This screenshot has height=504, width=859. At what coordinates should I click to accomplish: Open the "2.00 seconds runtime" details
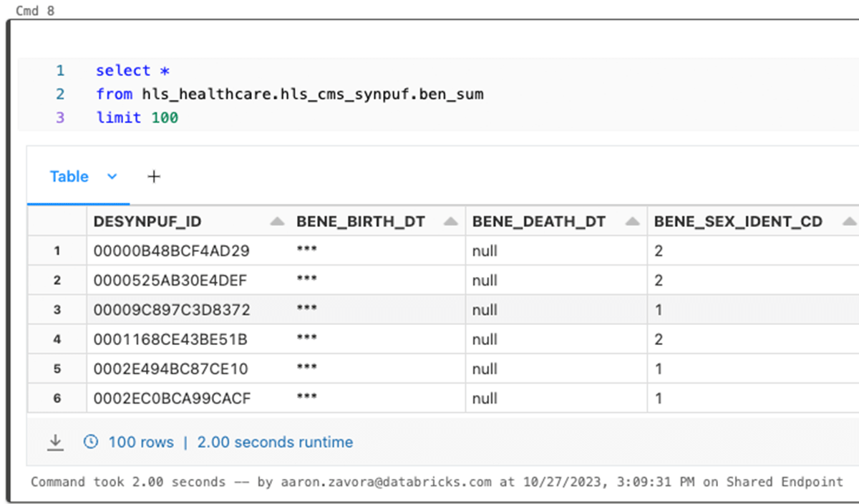pos(275,442)
